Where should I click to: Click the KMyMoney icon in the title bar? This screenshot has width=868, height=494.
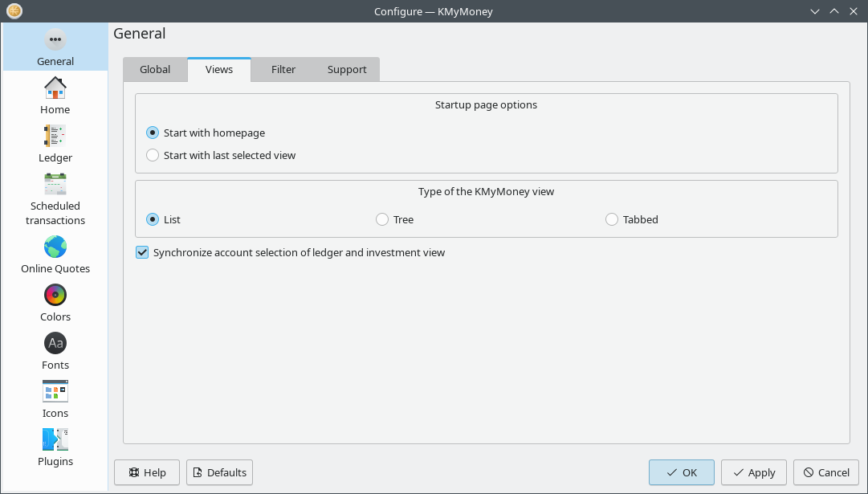click(12, 11)
